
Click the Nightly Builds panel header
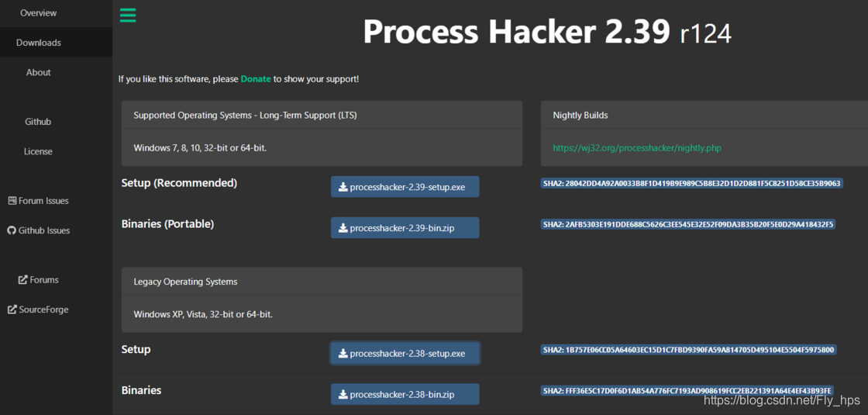click(x=580, y=116)
